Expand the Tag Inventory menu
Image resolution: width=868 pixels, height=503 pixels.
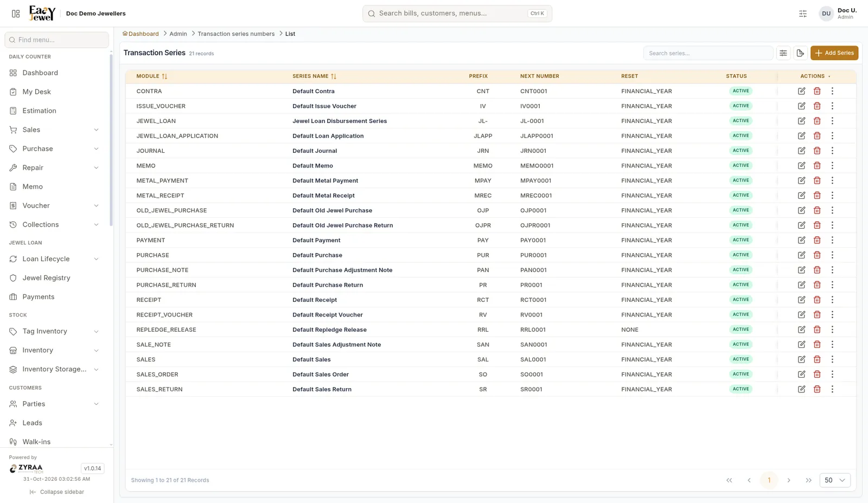point(56,331)
